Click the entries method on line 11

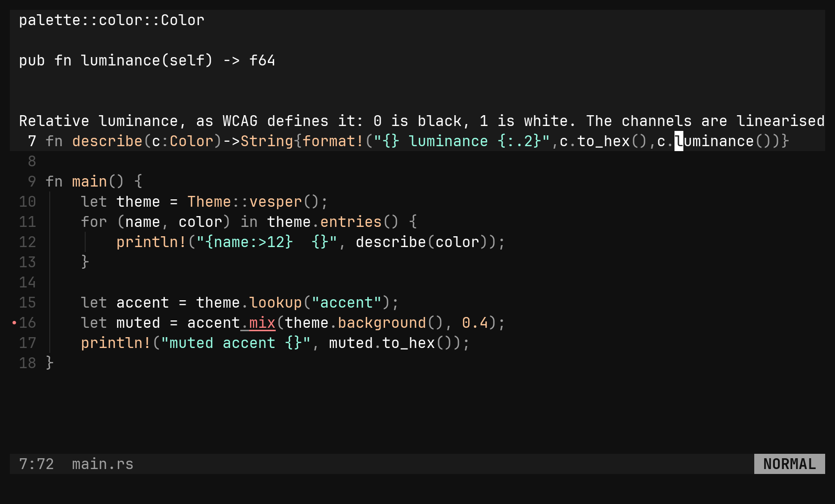351,222
